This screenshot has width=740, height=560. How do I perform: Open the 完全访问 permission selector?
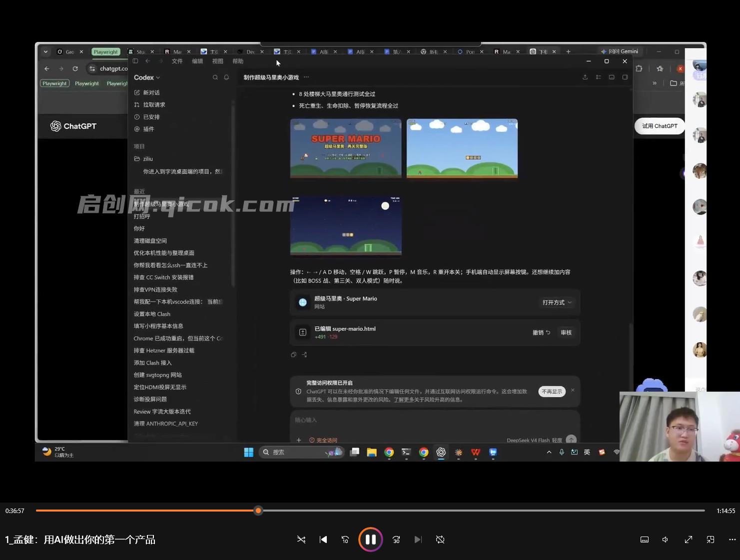[x=323, y=440]
